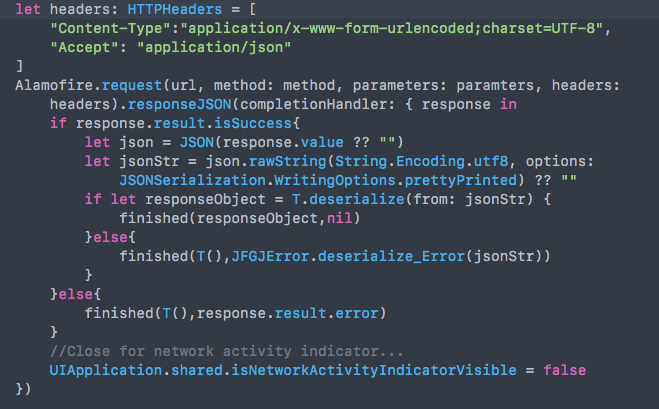This screenshot has width=659, height=409.
Task: Click the "//Close for network activity indicator..." comment
Action: tap(227, 351)
